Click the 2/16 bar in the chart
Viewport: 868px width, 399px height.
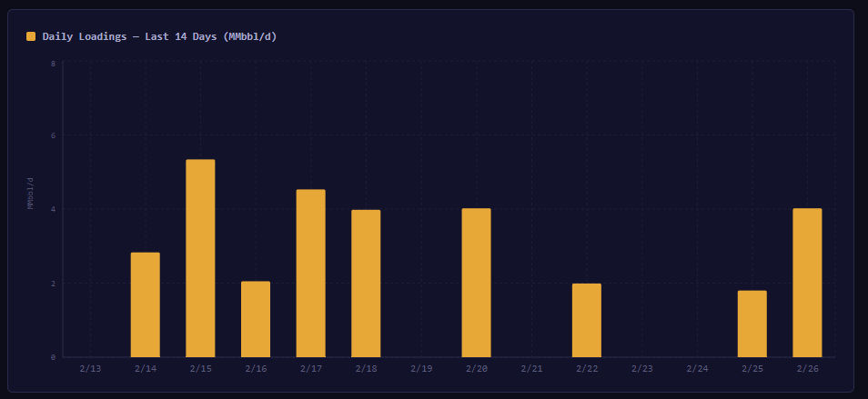pyautogui.click(x=256, y=319)
